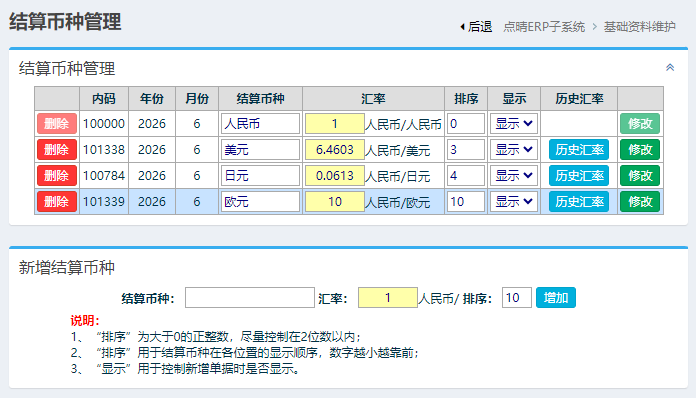This screenshot has height=398, width=696.
Task: Open the 基础资料维护 breadcrumb
Action: pyautogui.click(x=639, y=27)
